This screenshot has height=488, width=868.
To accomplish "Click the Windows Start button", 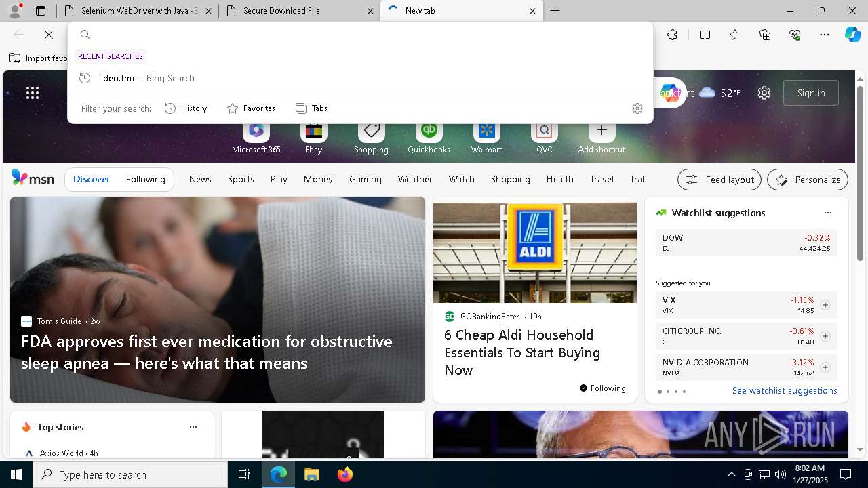I will [16, 474].
